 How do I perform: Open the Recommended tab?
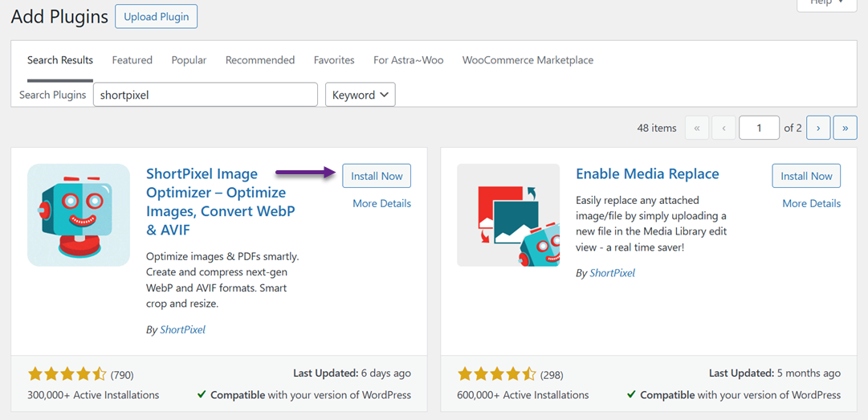(259, 60)
